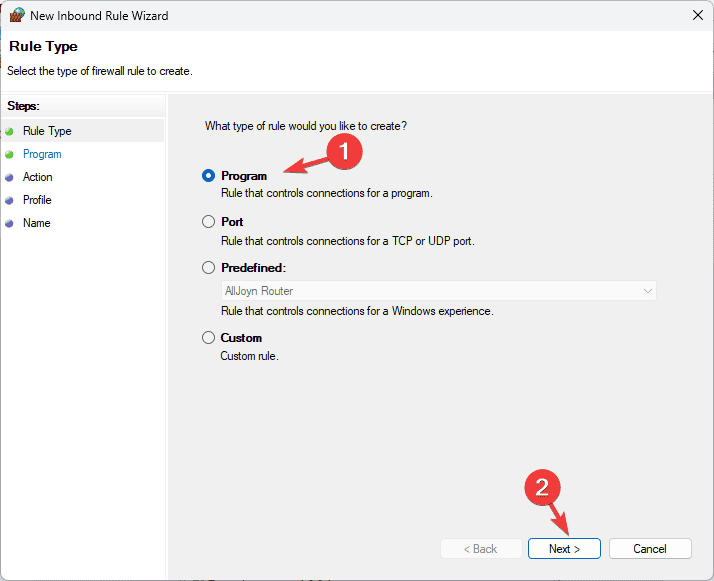Select the Program radio button
This screenshot has width=714, height=581.
[x=208, y=175]
